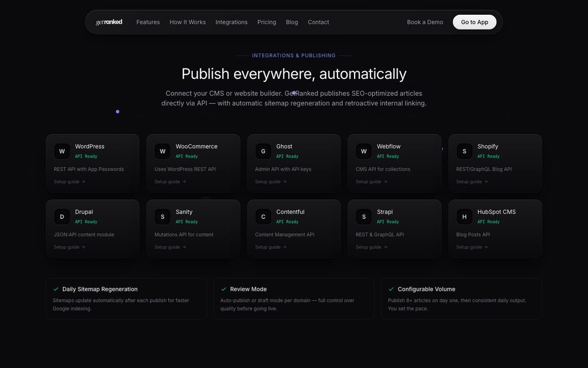Image resolution: width=588 pixels, height=368 pixels.
Task: Click the getranked logo in navbar
Action: 109,22
